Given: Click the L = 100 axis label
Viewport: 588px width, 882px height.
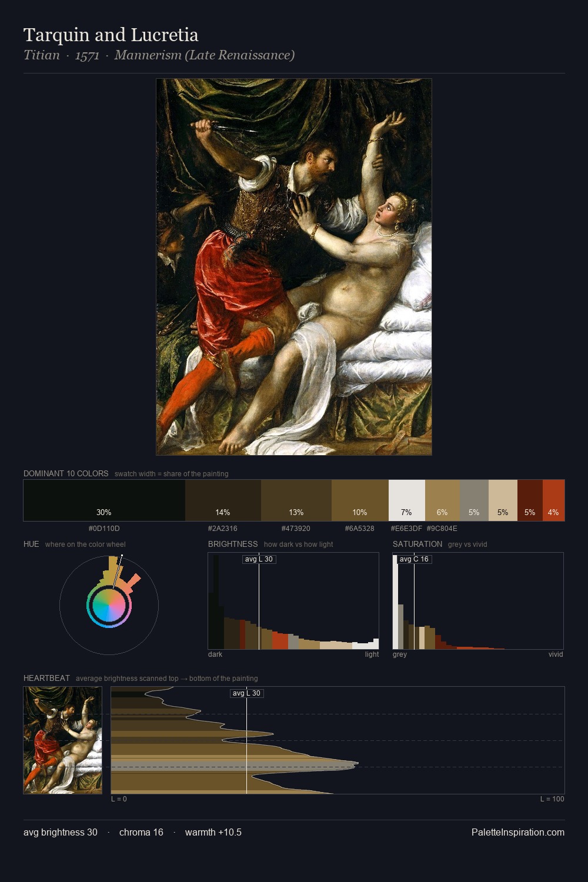Looking at the screenshot, I should pos(552,799).
